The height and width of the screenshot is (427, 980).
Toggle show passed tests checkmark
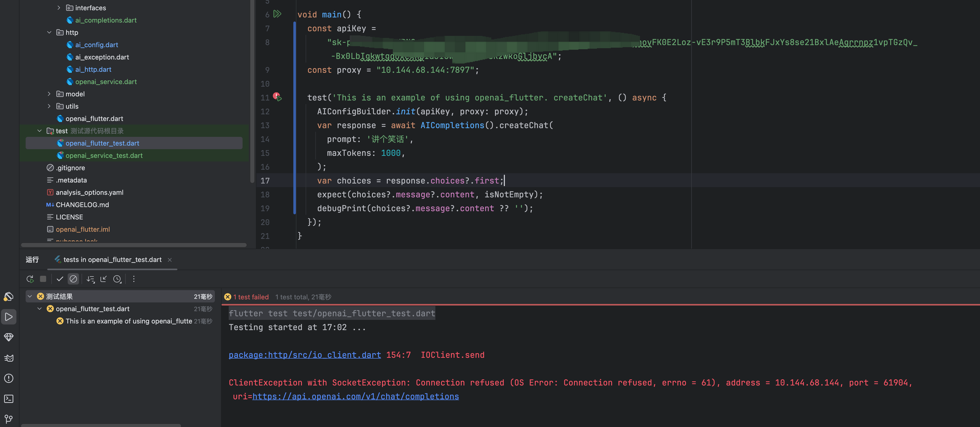click(60, 279)
